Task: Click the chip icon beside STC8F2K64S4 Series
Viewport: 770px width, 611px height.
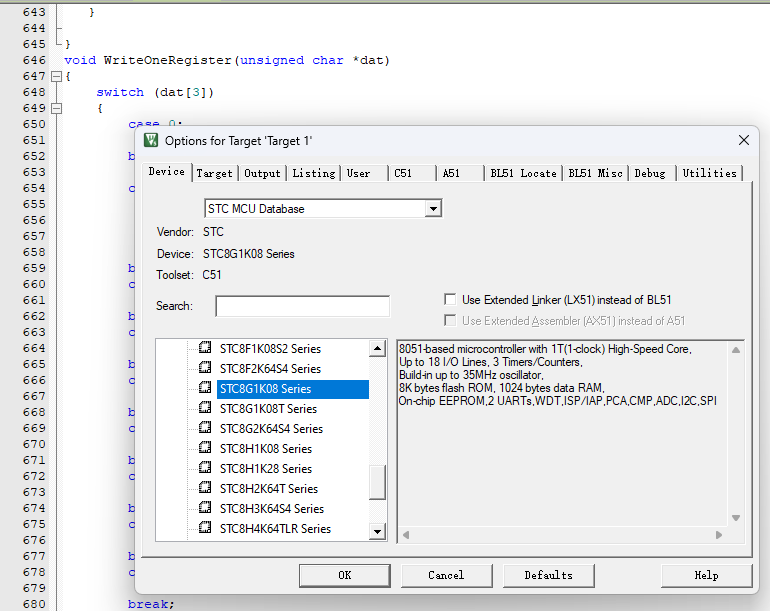Action: tap(205, 368)
